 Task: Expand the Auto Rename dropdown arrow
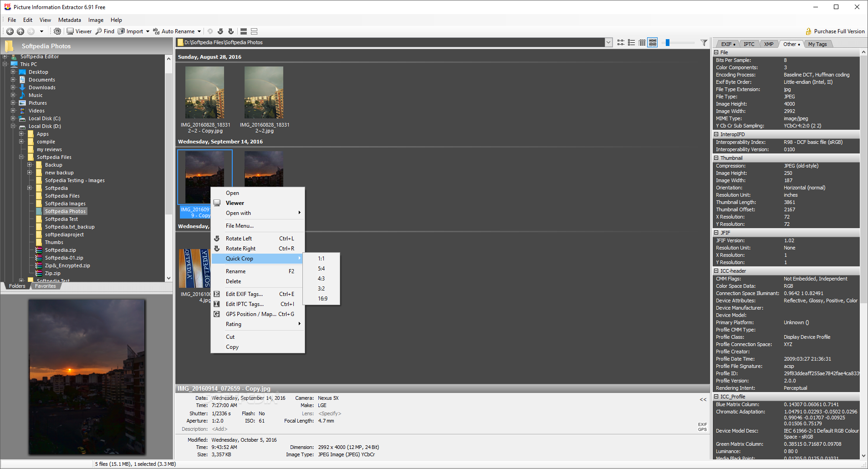coord(199,31)
